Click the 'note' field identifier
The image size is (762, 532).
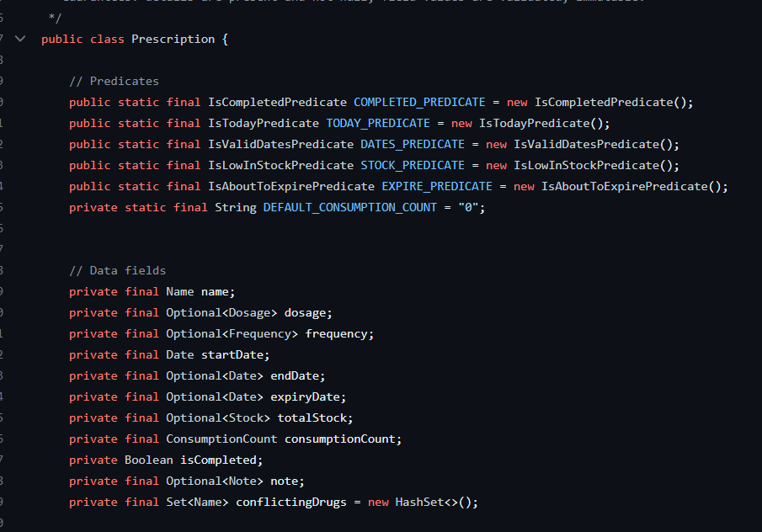click(x=285, y=481)
